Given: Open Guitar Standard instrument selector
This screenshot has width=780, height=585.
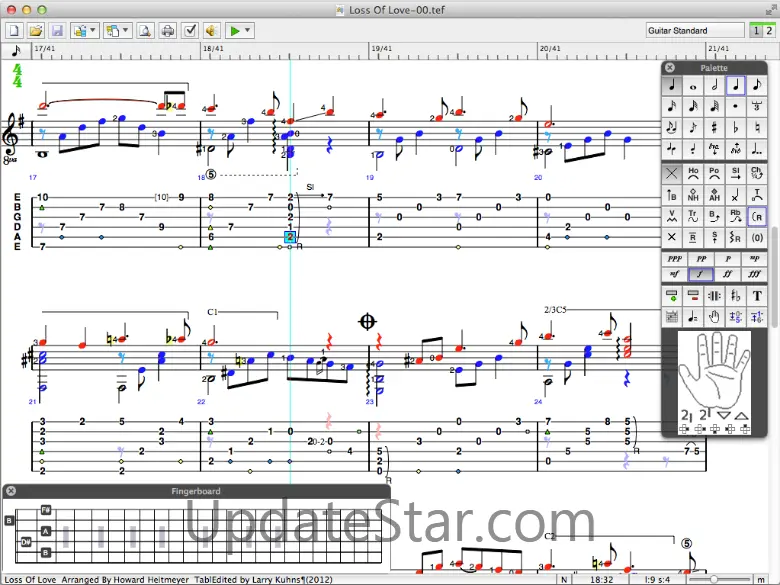Looking at the screenshot, I should tap(695, 30).
